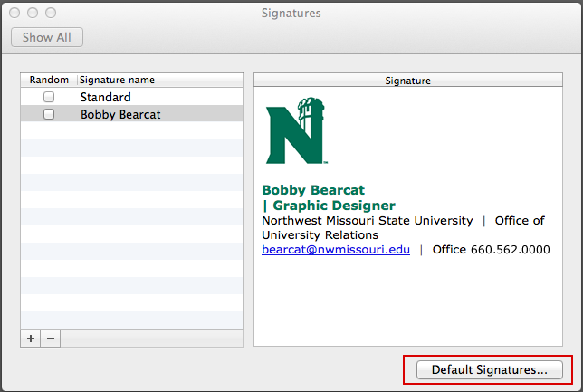Open the bearcat@nwmissouri.edu email link
The image size is (583, 392).
[336, 250]
